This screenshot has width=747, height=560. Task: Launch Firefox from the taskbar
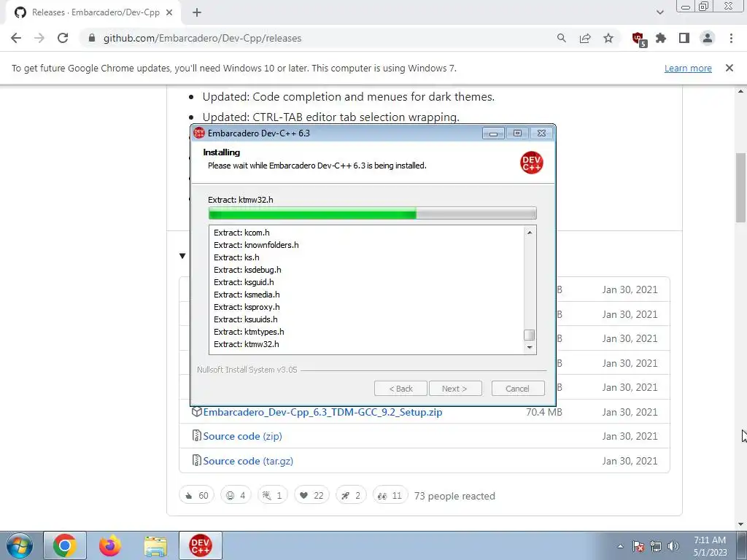(110, 545)
